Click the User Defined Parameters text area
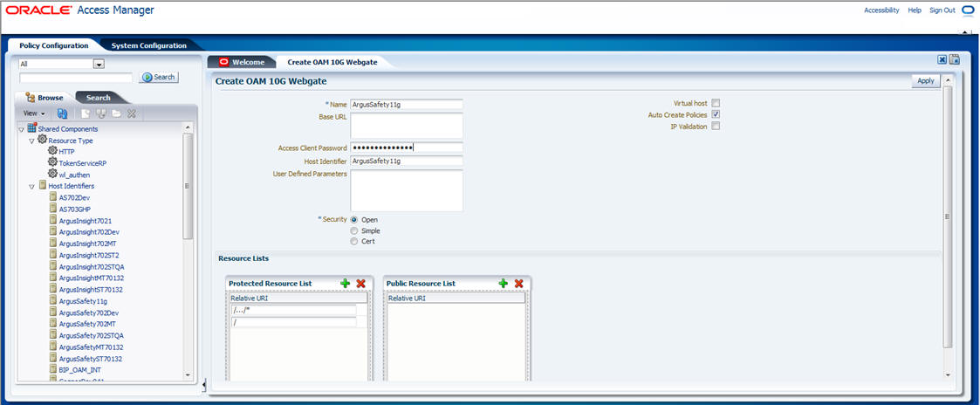The height and width of the screenshot is (405, 980). coord(407,190)
